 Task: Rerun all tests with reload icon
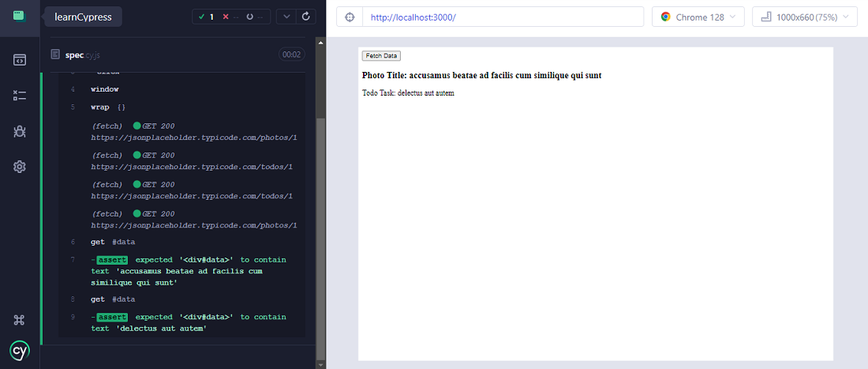pos(305,17)
